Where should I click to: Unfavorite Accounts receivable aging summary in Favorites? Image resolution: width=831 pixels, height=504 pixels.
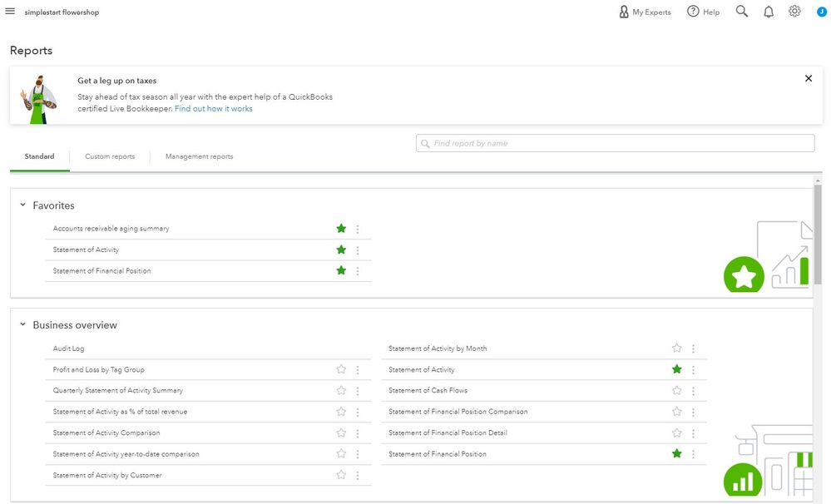click(x=341, y=229)
